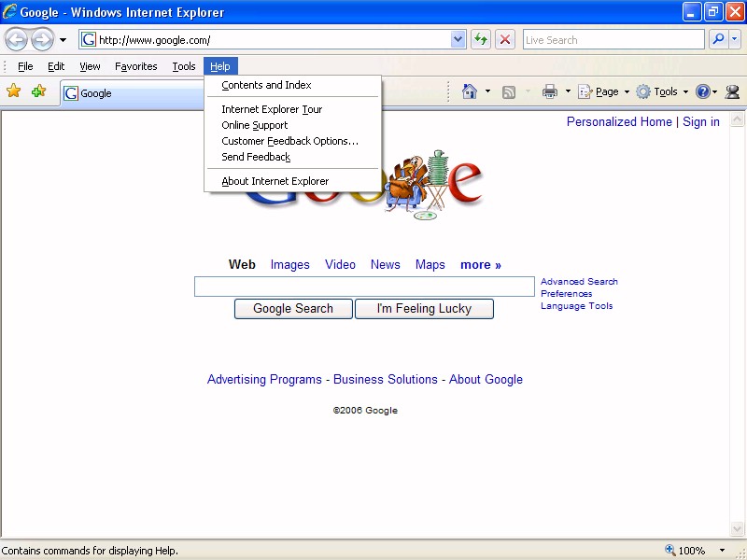Open the Personalized Home link

[x=619, y=122]
